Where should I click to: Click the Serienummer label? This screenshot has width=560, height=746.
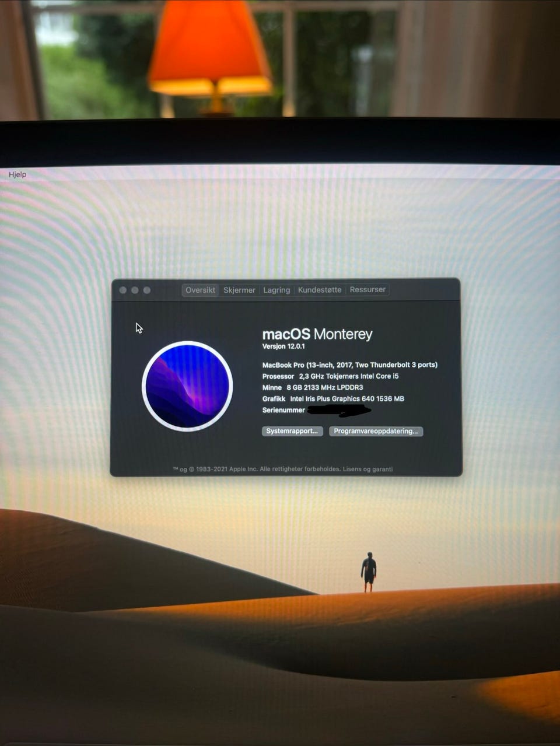[x=283, y=410]
